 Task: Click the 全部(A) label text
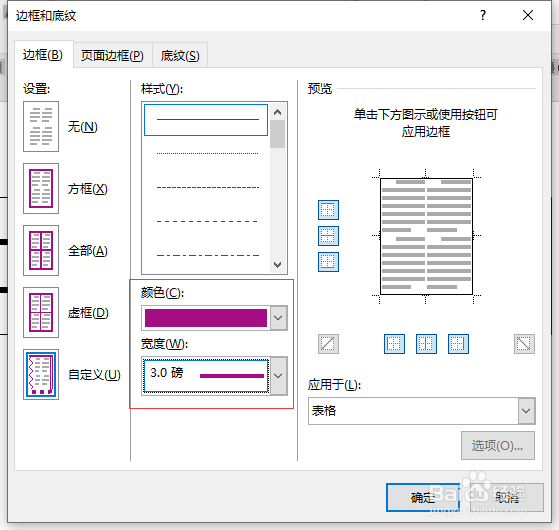pyautogui.click(x=88, y=251)
